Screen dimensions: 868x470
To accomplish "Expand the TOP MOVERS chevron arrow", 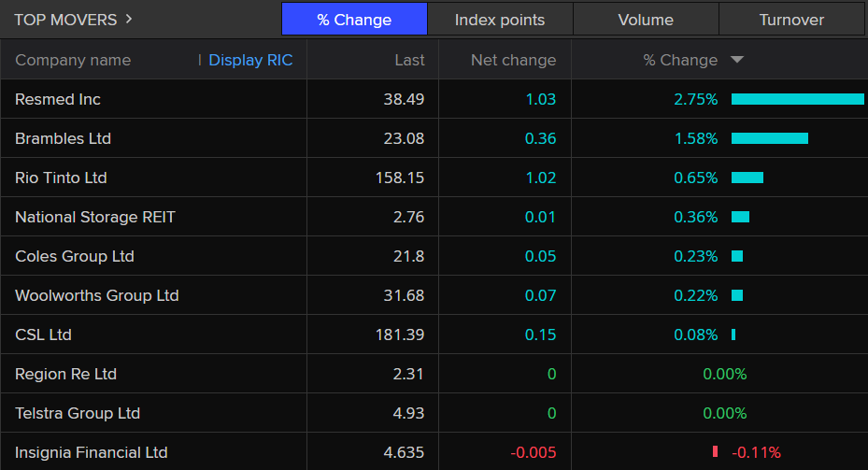I will click(x=128, y=20).
